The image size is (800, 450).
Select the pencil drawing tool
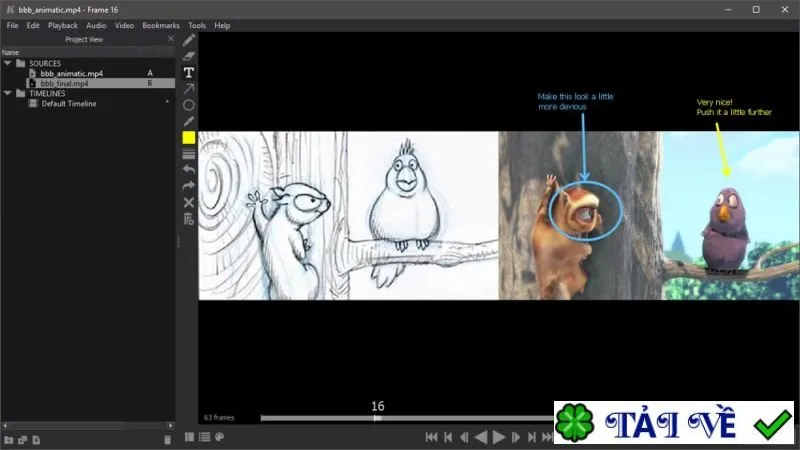click(x=189, y=40)
